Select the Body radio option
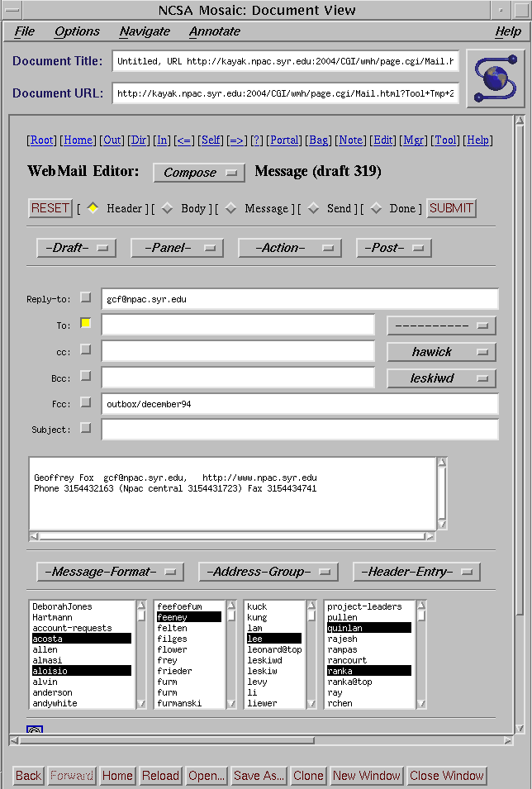 point(167,208)
